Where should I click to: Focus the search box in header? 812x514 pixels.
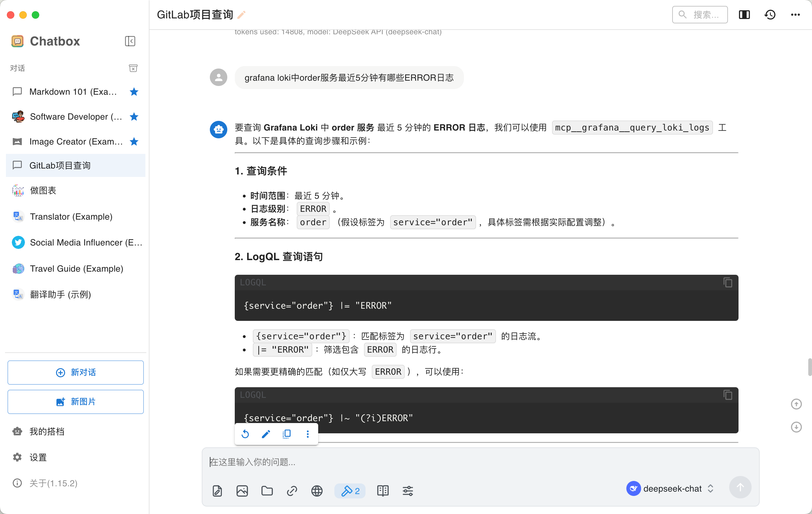(x=700, y=15)
